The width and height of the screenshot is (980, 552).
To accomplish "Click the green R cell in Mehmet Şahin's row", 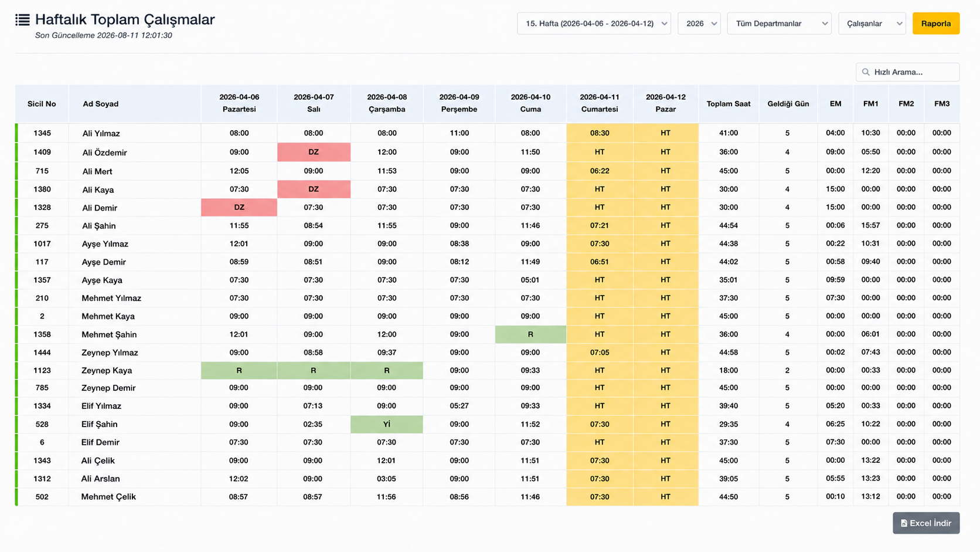I will 530,334.
